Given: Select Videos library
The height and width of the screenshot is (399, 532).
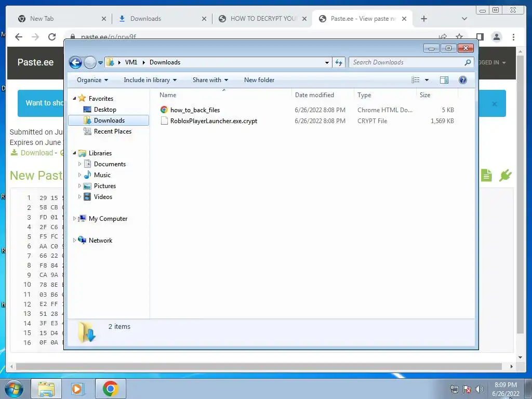Looking at the screenshot, I should point(103,197).
